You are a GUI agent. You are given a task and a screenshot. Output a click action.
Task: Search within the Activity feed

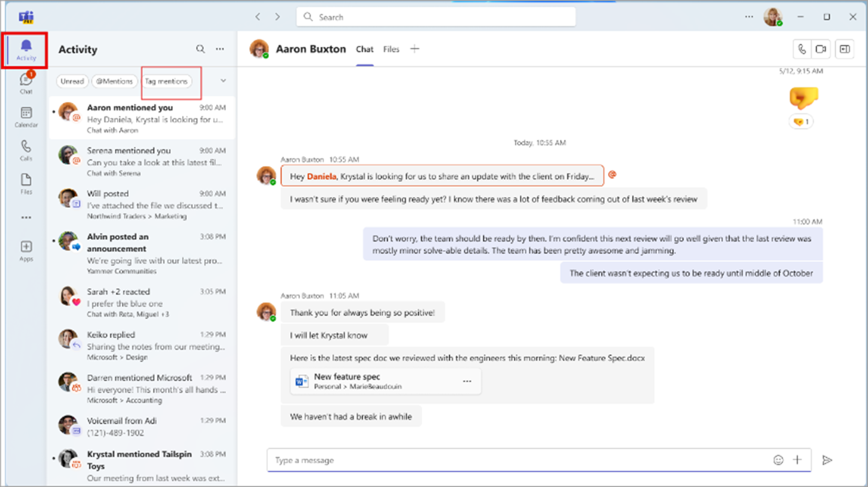pos(200,49)
